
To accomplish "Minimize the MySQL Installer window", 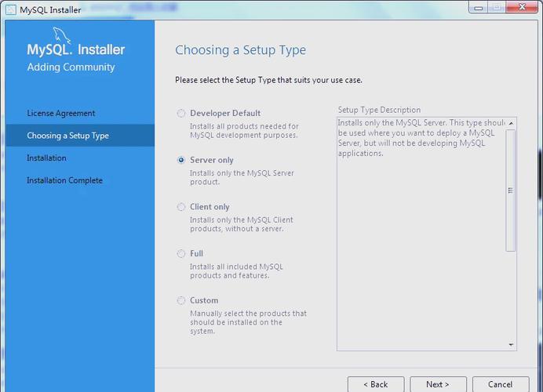I will (x=479, y=7).
